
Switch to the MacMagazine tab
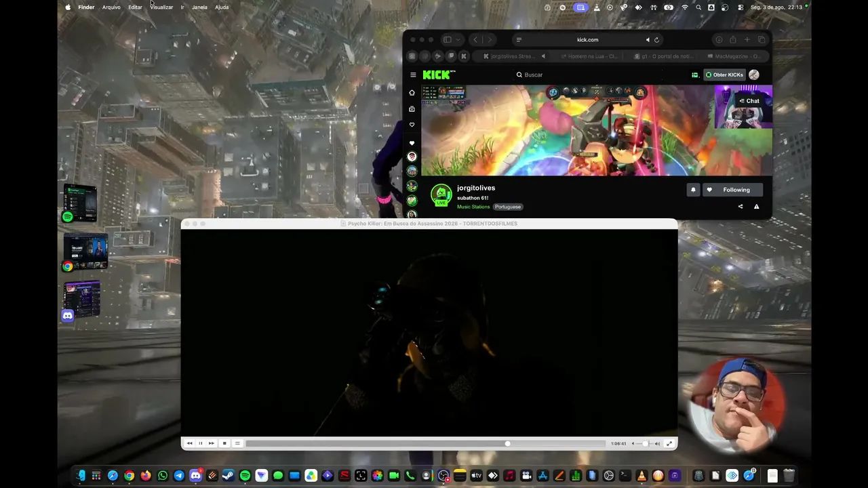pos(733,56)
